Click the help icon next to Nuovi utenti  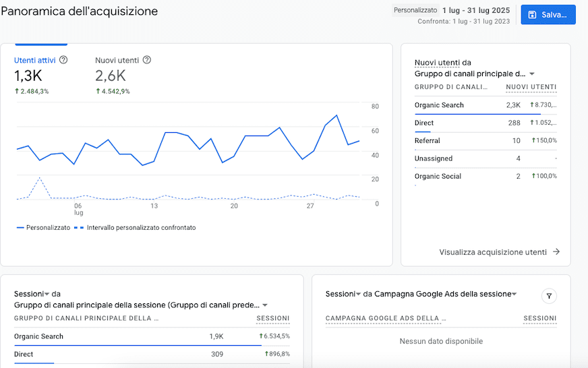click(147, 60)
